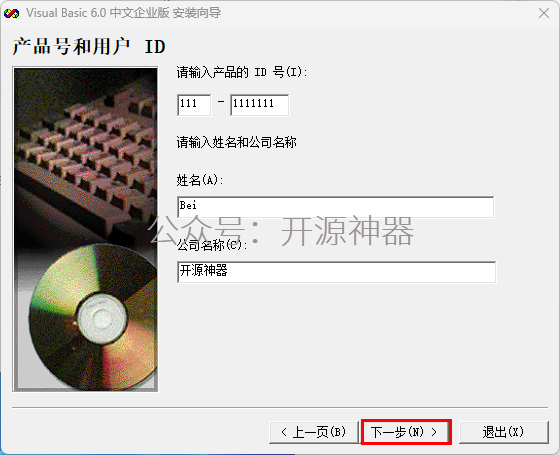Focus the 姓名 field containing Bei

(x=335, y=207)
